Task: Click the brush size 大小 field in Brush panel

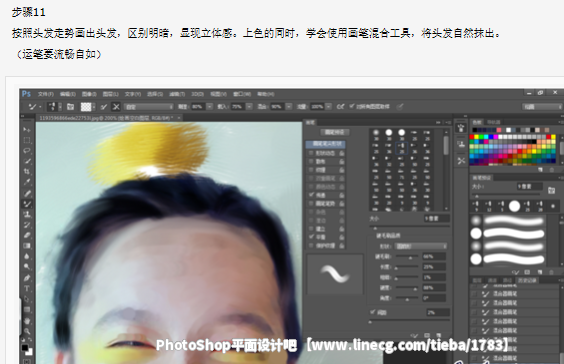Action: tap(437, 218)
